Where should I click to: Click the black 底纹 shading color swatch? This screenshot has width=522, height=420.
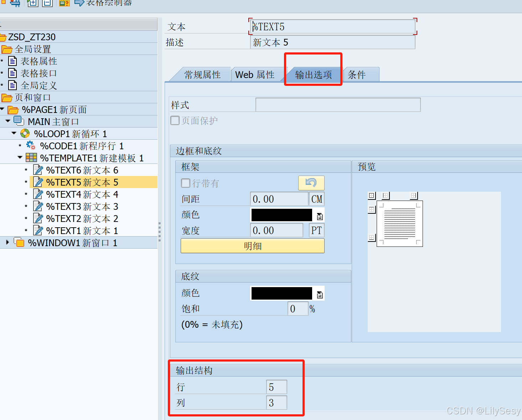tap(281, 293)
